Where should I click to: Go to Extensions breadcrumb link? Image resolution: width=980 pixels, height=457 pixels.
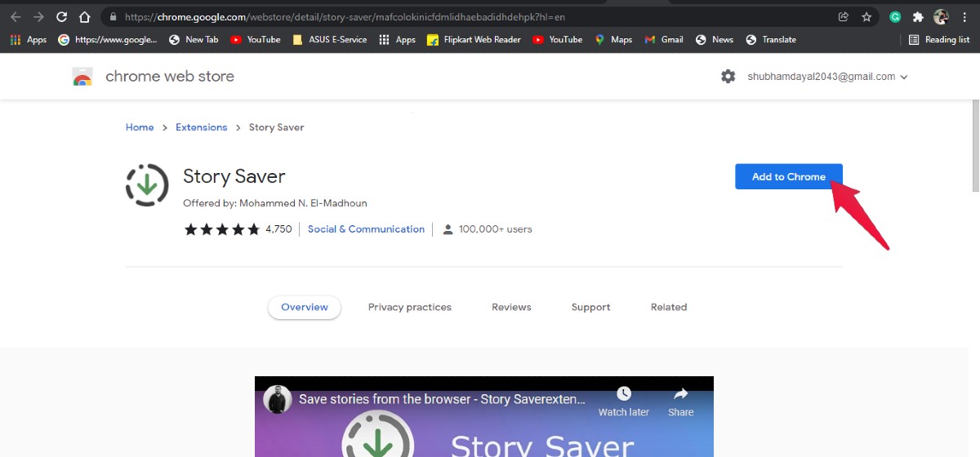point(201,127)
